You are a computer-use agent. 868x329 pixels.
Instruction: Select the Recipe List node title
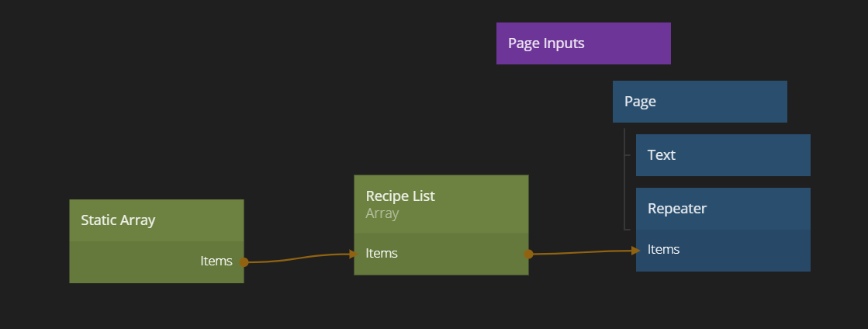[x=400, y=196]
